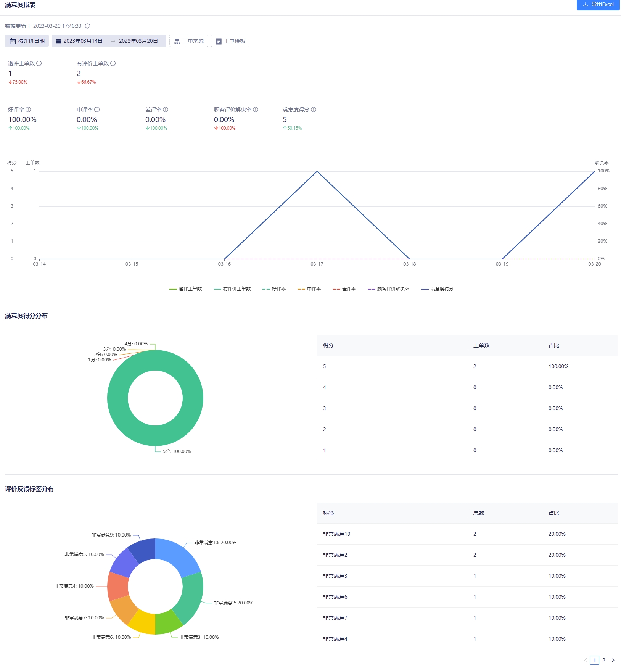Click info icon beside 邀评工单数
This screenshot has width=621, height=672.
(x=39, y=63)
